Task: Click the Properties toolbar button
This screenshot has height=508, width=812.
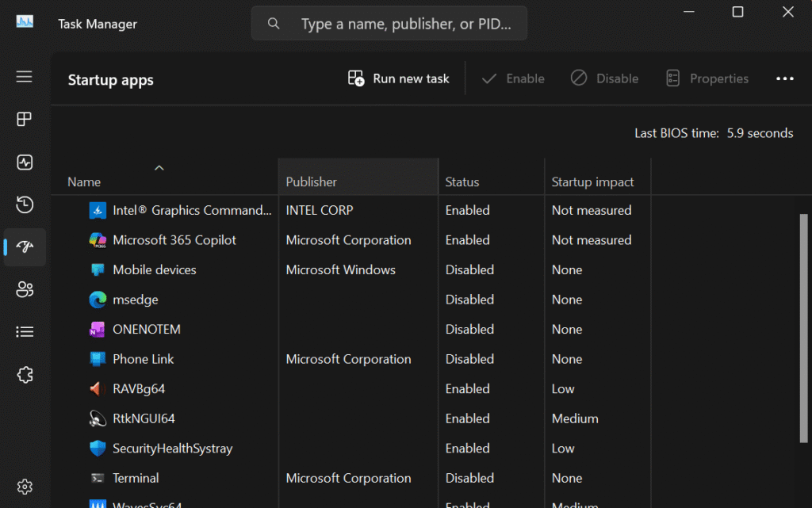Action: click(x=707, y=78)
